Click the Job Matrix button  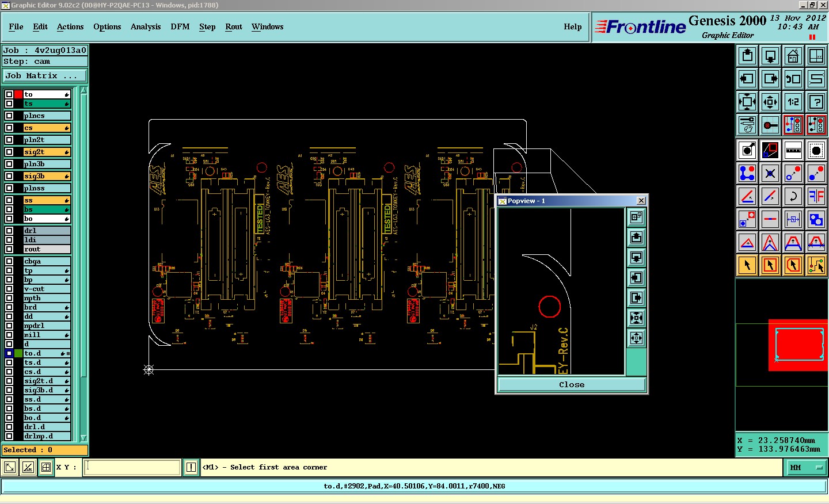coord(45,76)
